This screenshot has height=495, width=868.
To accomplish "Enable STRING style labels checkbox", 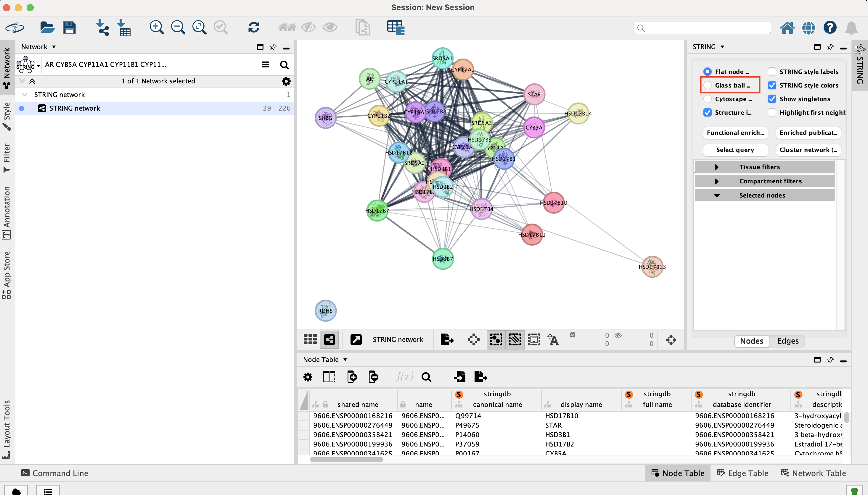I will pyautogui.click(x=772, y=72).
